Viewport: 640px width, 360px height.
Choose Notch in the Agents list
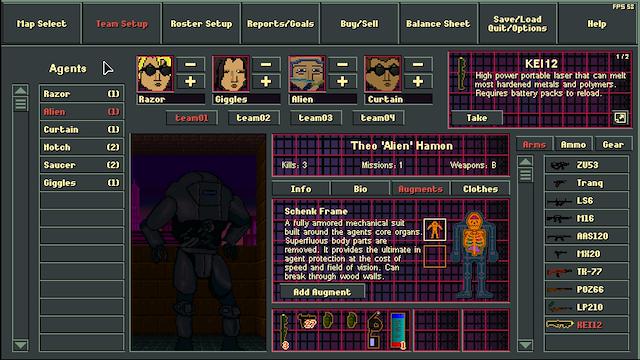point(82,147)
